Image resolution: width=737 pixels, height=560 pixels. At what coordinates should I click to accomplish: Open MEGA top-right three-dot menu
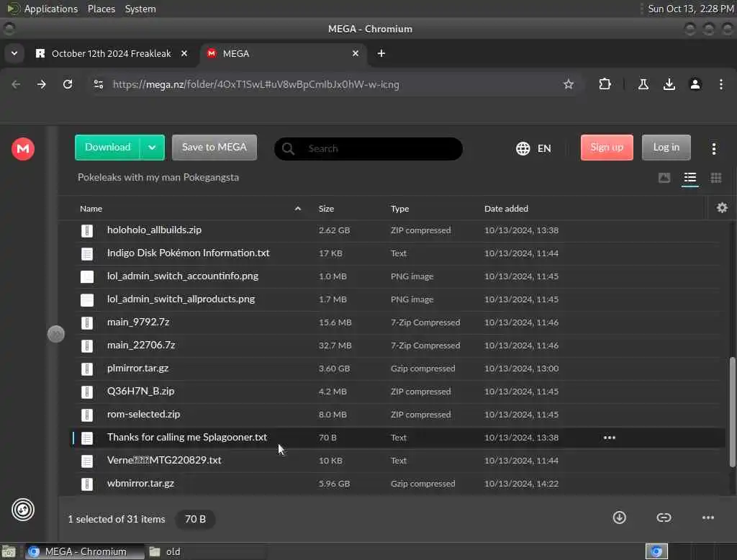click(713, 148)
